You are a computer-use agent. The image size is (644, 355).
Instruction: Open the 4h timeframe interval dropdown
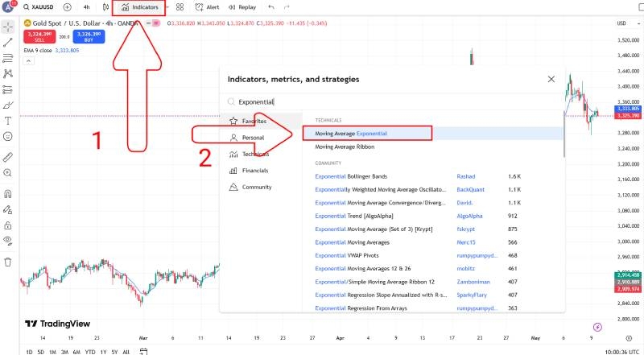86,6
